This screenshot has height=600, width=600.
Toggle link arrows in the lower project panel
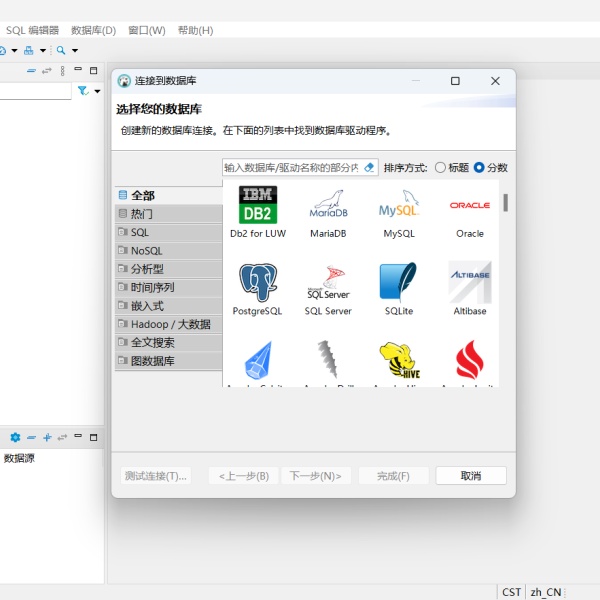(x=62, y=437)
